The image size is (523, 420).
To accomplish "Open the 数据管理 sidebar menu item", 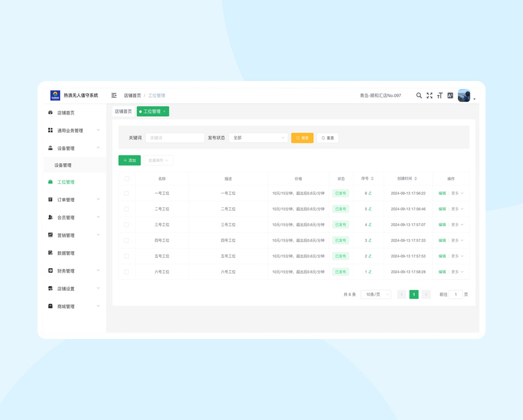I will [x=75, y=253].
